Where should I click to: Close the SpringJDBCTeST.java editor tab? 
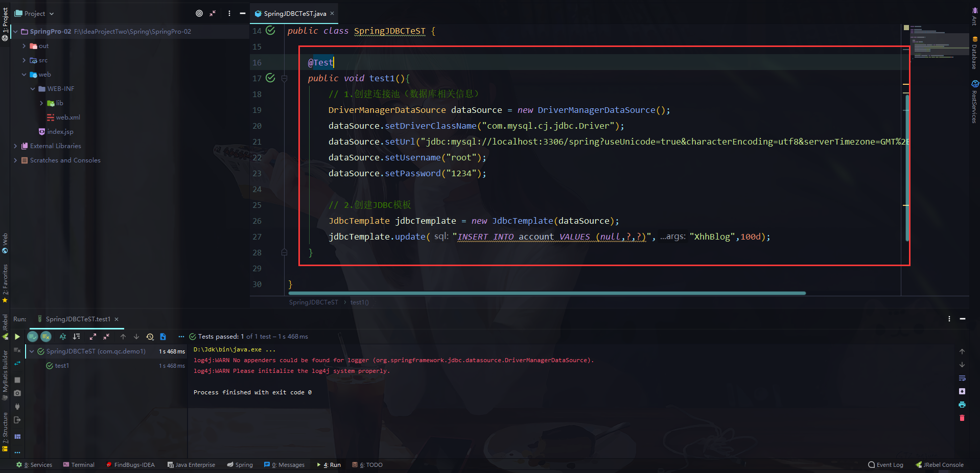coord(332,13)
